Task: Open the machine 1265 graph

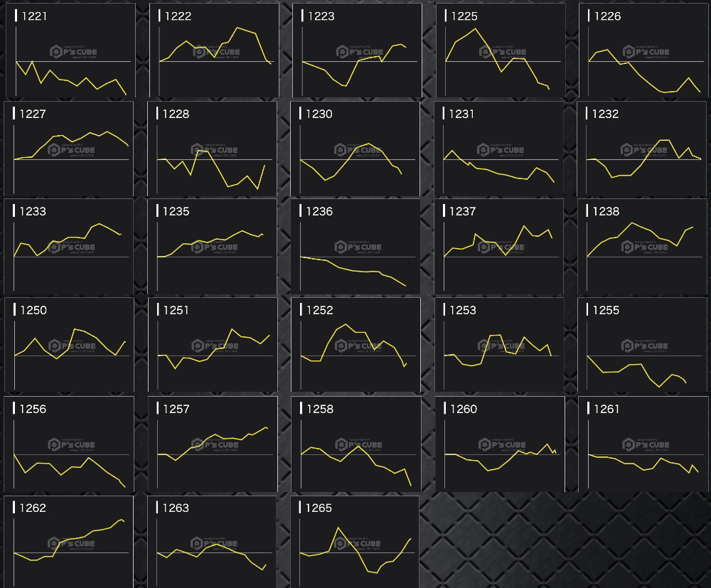Action: coord(355,542)
